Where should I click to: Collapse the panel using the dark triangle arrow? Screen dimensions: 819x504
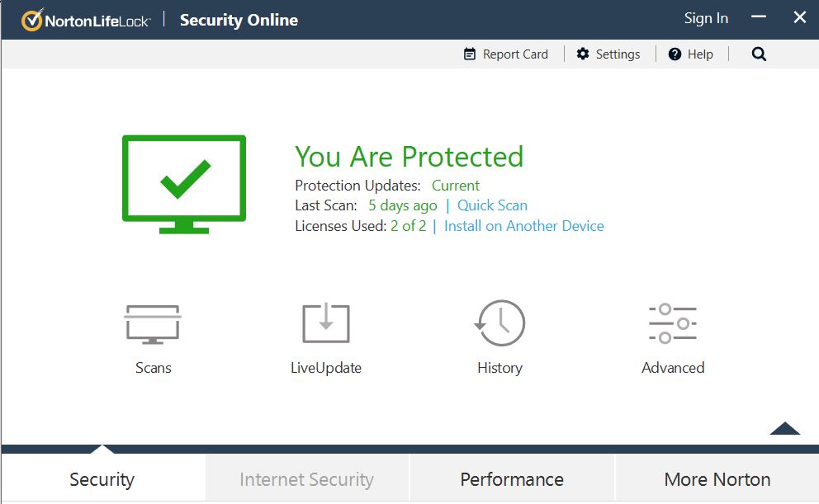784,428
